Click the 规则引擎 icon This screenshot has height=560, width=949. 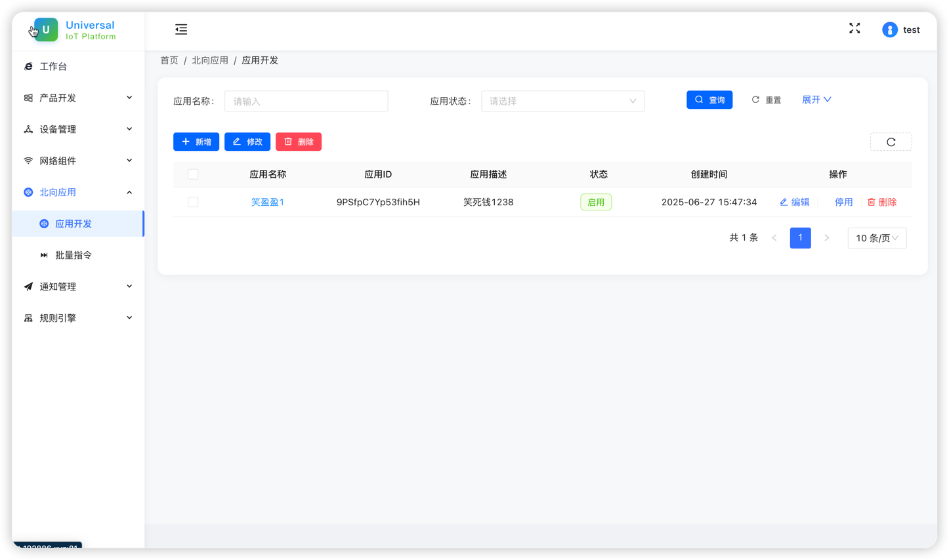pyautogui.click(x=28, y=318)
